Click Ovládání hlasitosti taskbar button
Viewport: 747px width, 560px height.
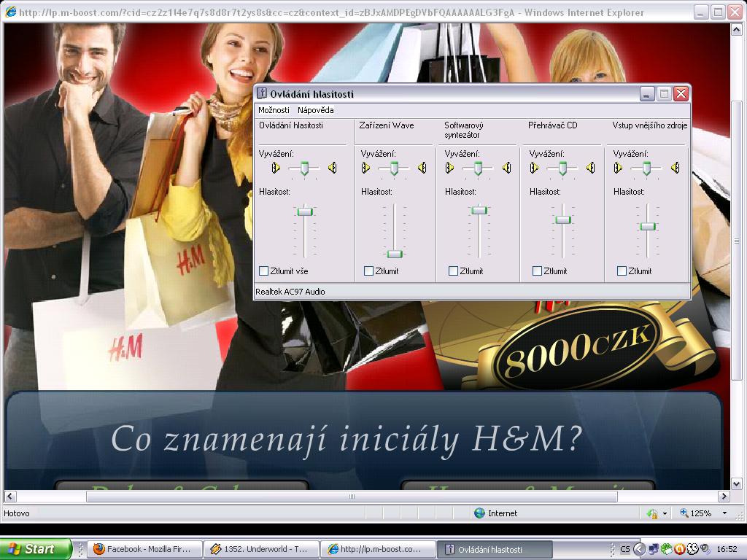495,549
